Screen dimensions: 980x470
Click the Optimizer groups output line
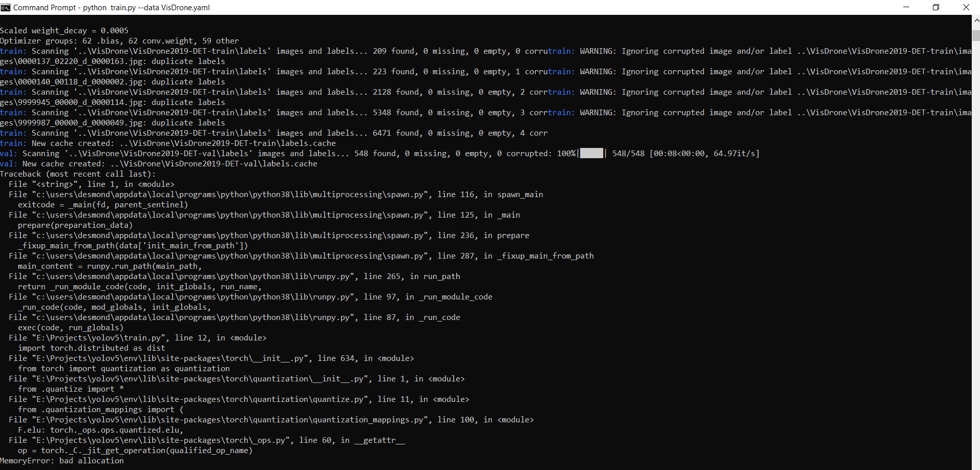(119, 40)
